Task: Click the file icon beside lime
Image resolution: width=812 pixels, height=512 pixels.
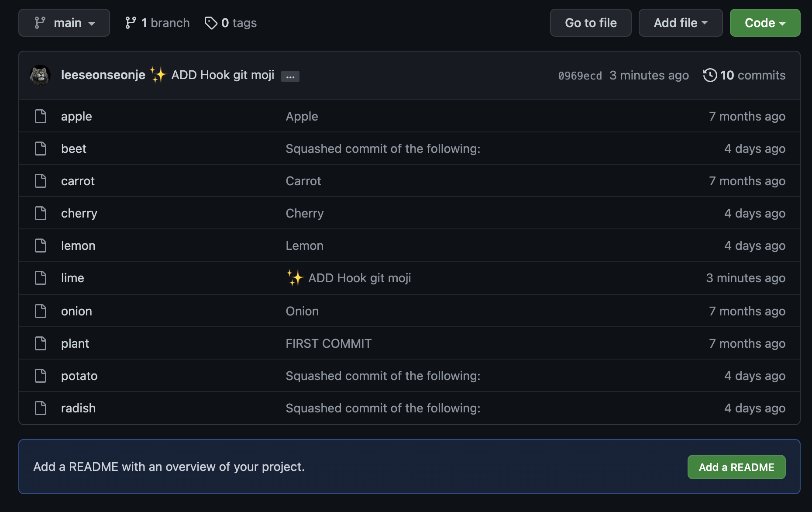Action: tap(41, 278)
